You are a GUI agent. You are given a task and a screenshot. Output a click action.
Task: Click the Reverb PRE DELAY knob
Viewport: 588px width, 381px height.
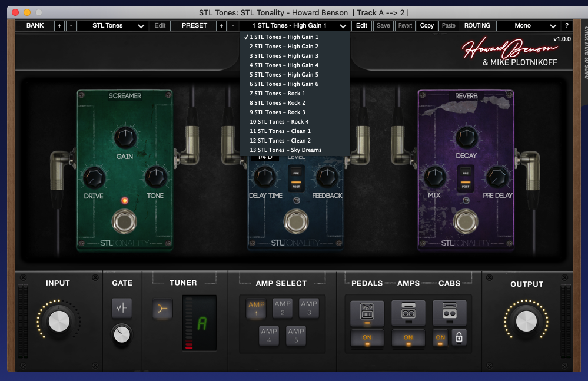tap(497, 177)
